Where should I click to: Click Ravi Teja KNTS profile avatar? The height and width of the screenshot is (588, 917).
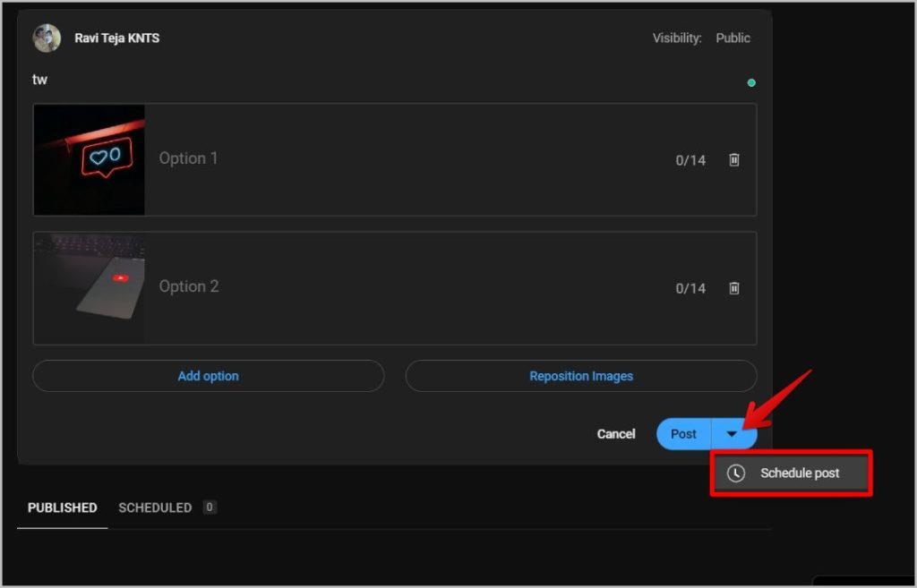tap(47, 38)
